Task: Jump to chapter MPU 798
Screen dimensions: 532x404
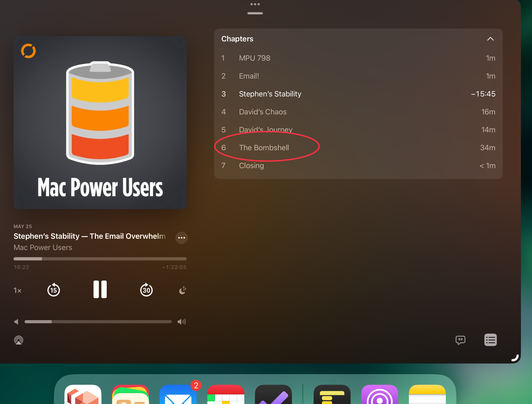Action: coord(358,58)
